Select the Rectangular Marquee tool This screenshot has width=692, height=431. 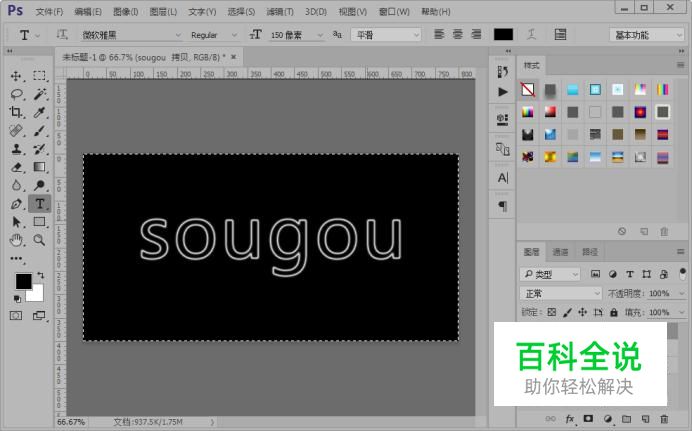39,76
